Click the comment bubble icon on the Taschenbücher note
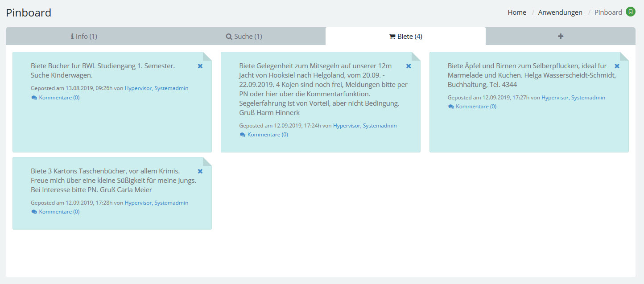This screenshot has height=284, width=644. [x=34, y=212]
